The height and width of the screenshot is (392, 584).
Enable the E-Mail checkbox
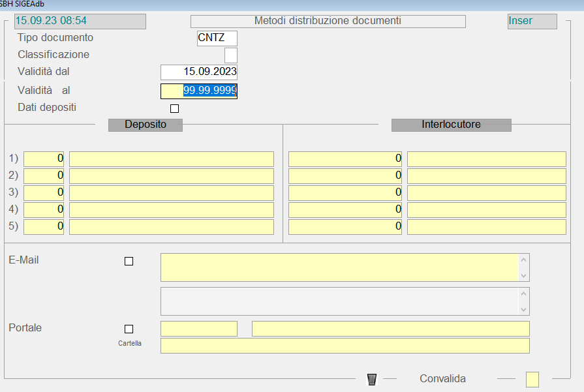(x=129, y=261)
